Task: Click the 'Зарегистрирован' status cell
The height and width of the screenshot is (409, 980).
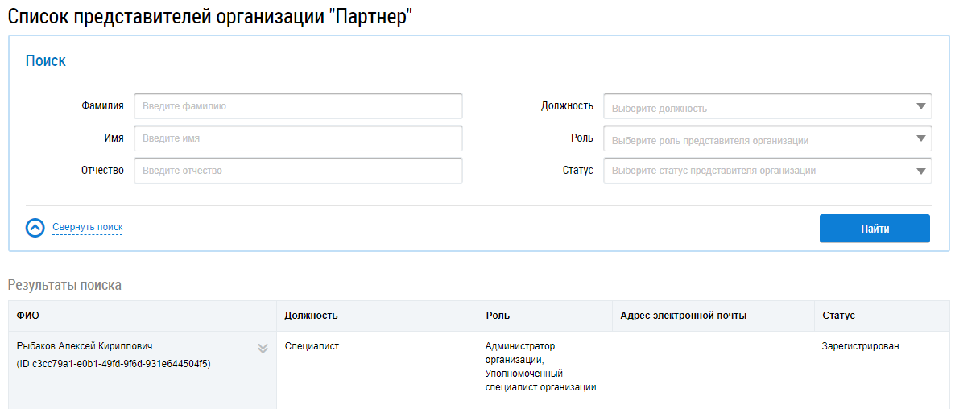Action: click(860, 346)
